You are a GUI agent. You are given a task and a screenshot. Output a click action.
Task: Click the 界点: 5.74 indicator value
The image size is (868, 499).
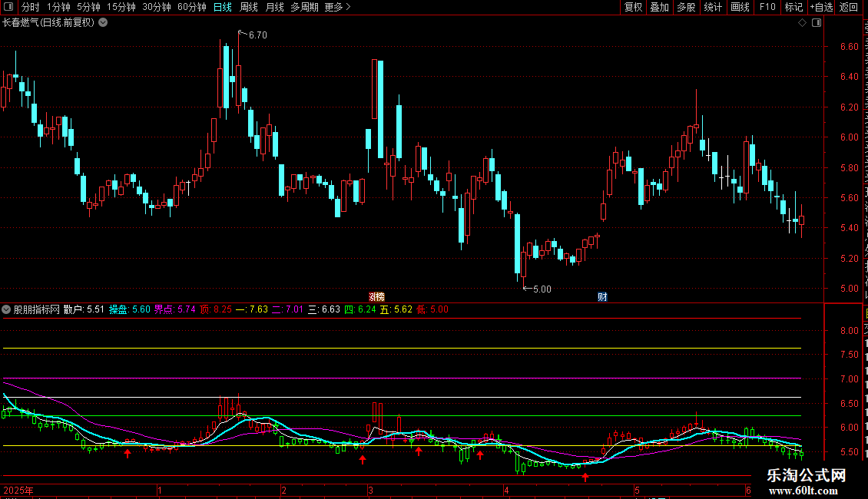(x=174, y=310)
